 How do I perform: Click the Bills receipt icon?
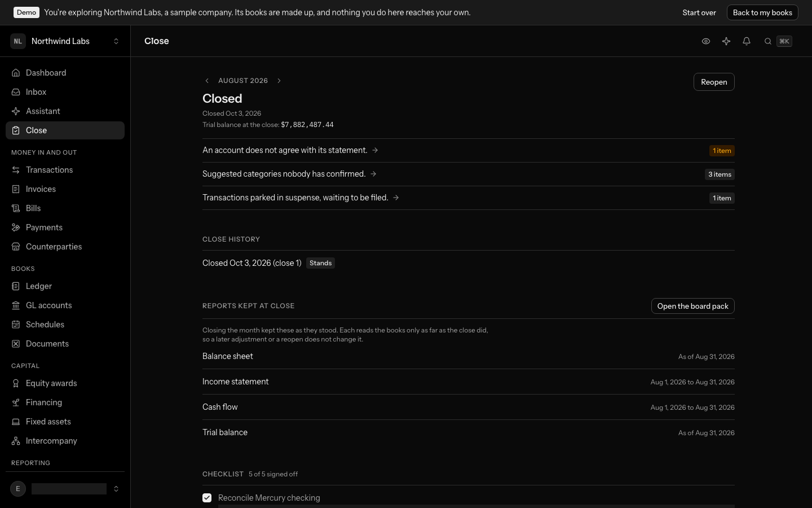pyautogui.click(x=16, y=208)
